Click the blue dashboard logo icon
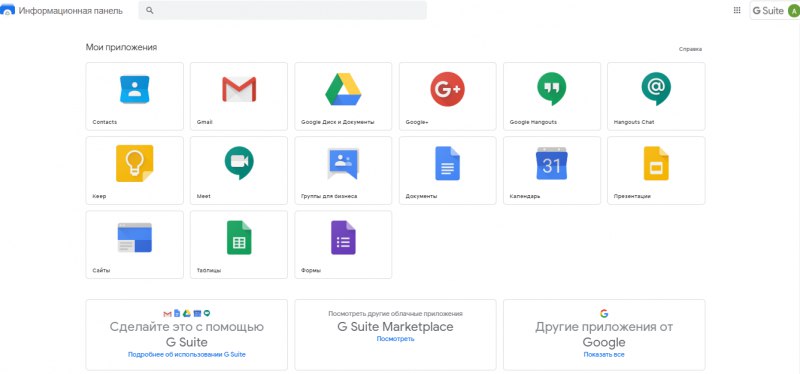The height and width of the screenshot is (374, 800). coord(7,10)
